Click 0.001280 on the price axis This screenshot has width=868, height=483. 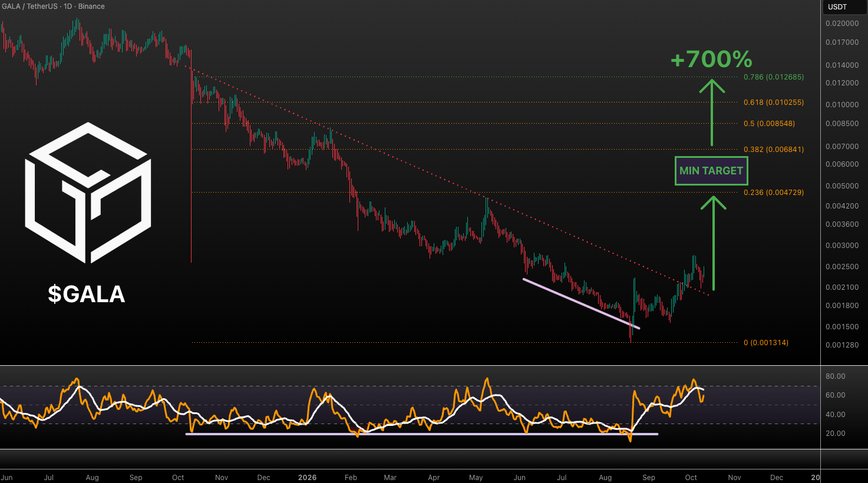(842, 345)
